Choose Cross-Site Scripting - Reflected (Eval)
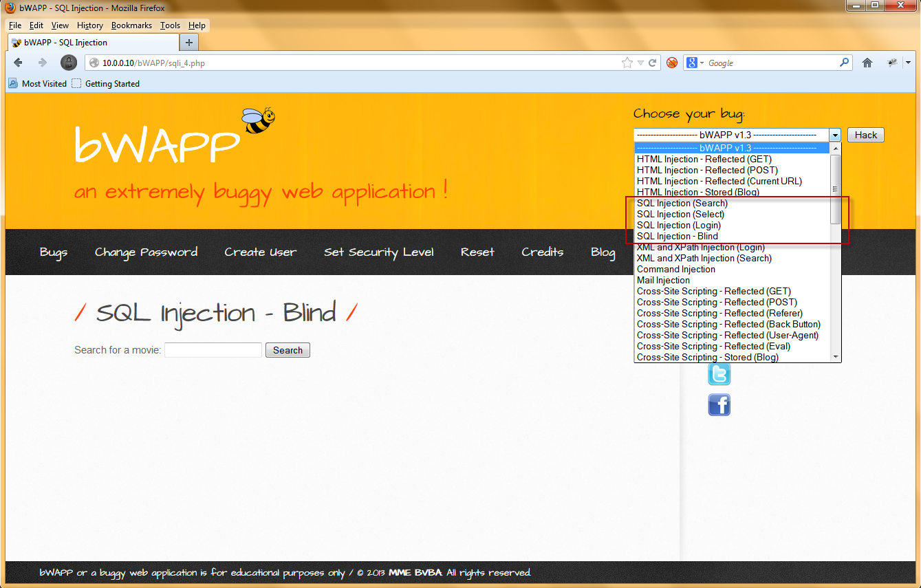This screenshot has width=921, height=588. (733, 346)
